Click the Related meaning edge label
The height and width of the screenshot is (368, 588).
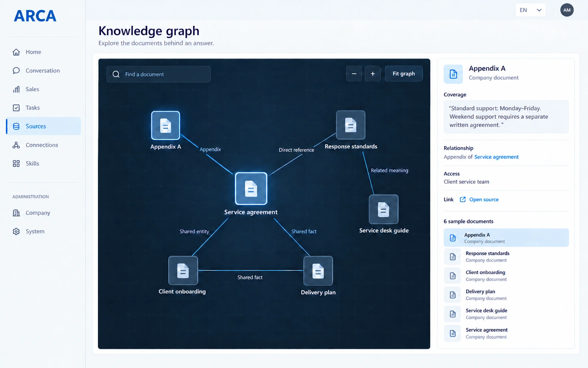(389, 171)
